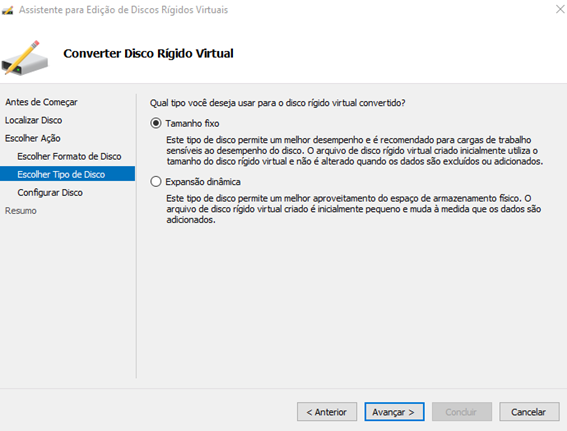Click the Concluir button
Screen dimensions: 567x431
[462, 412]
